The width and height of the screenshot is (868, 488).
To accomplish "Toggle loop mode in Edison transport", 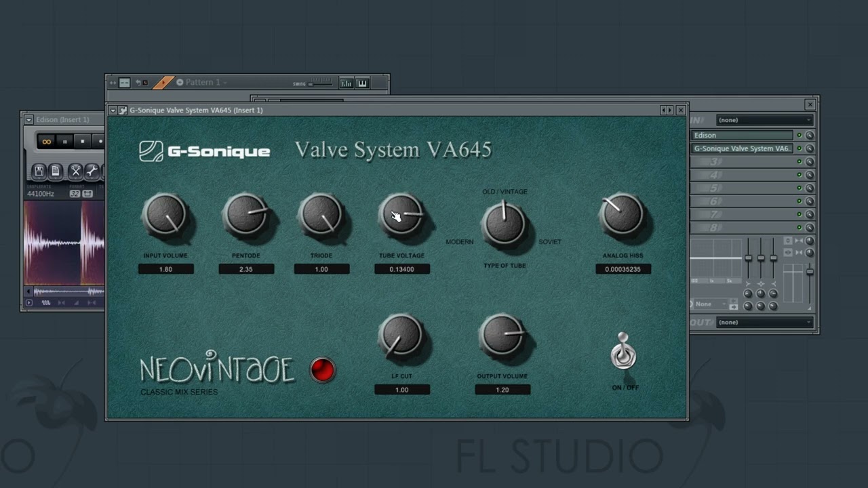I will tap(46, 141).
